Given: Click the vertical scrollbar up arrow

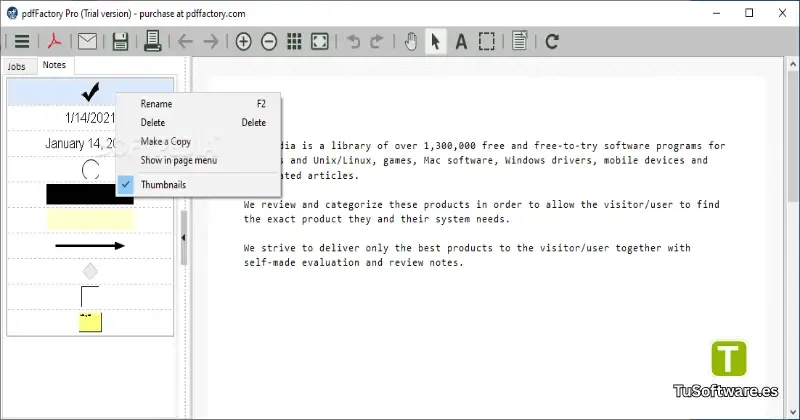Looking at the screenshot, I should (793, 64).
